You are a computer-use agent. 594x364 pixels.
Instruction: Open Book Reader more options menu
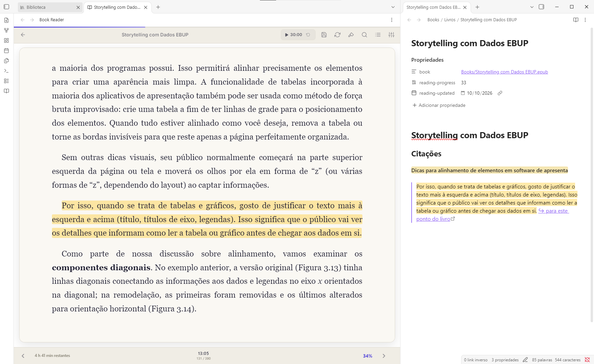pyautogui.click(x=392, y=20)
